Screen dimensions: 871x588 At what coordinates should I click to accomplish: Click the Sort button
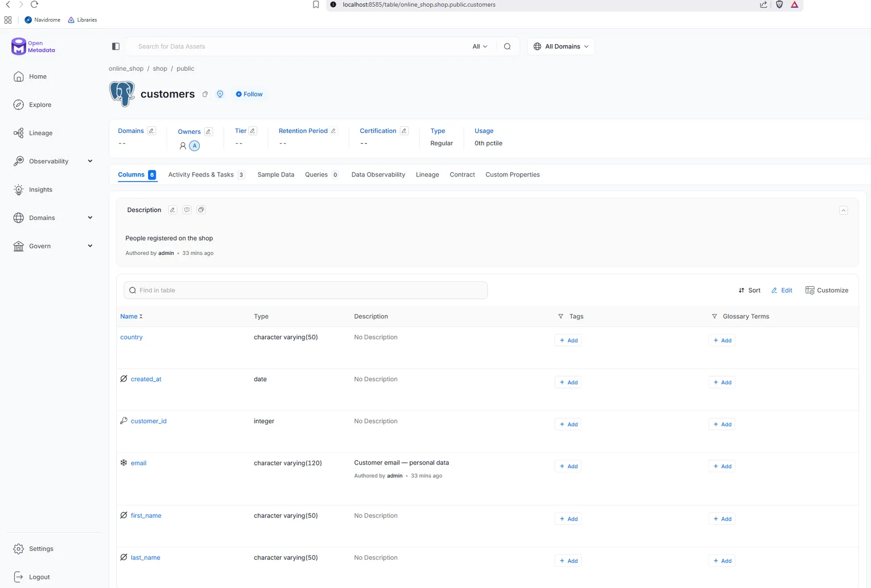750,291
